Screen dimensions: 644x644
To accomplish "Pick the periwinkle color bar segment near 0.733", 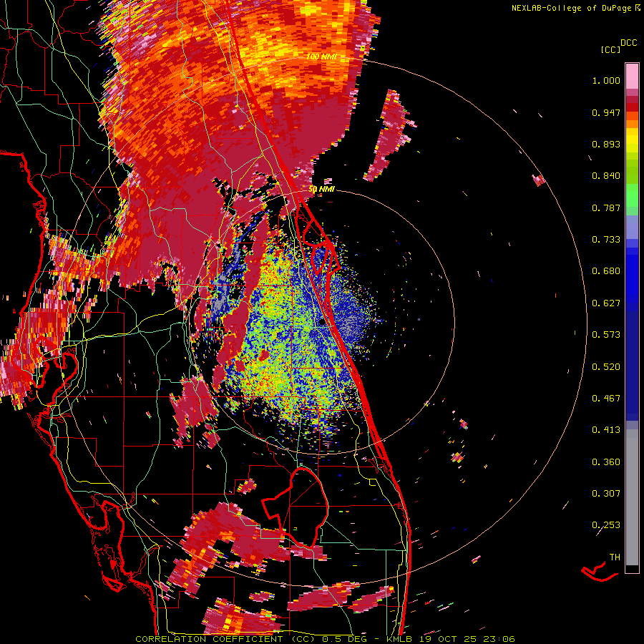I will coord(632,227).
